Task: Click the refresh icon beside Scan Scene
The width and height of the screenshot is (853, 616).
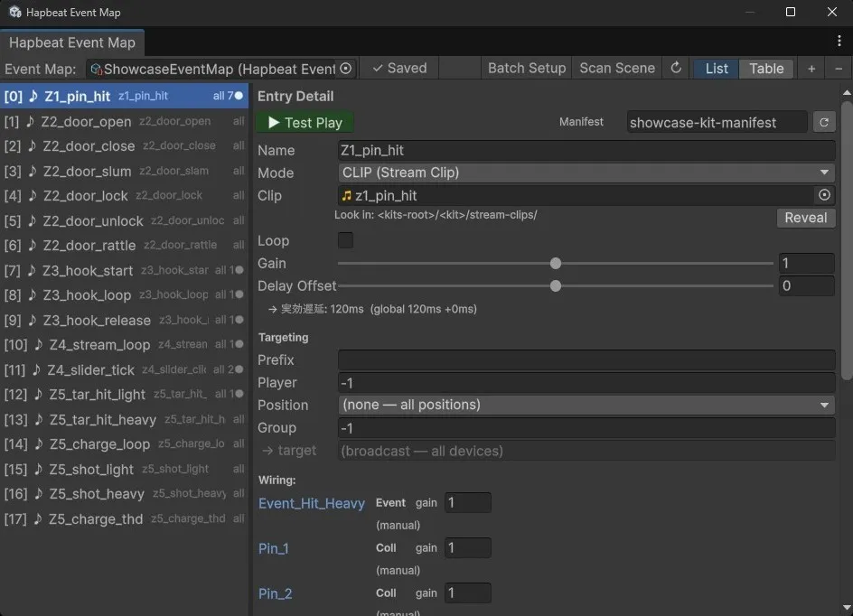Action: [676, 68]
